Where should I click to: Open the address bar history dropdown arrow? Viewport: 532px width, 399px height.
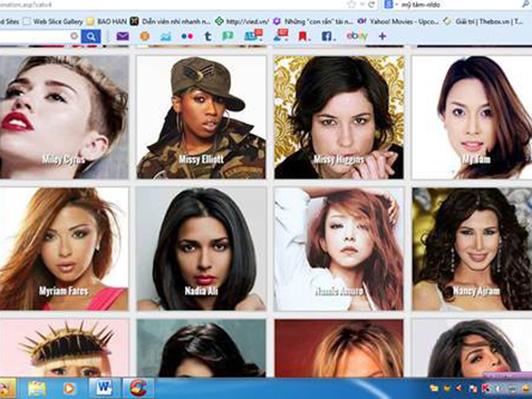pos(362,4)
